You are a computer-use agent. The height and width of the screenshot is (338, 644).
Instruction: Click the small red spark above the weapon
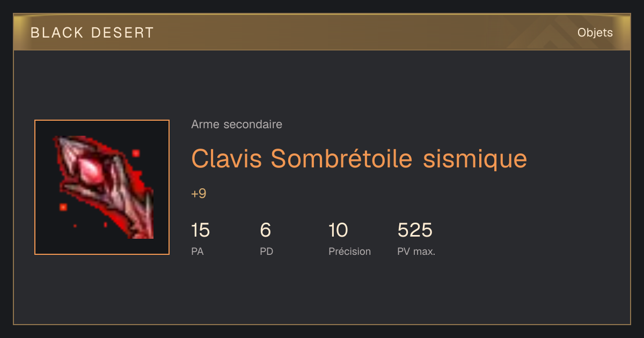(136, 153)
